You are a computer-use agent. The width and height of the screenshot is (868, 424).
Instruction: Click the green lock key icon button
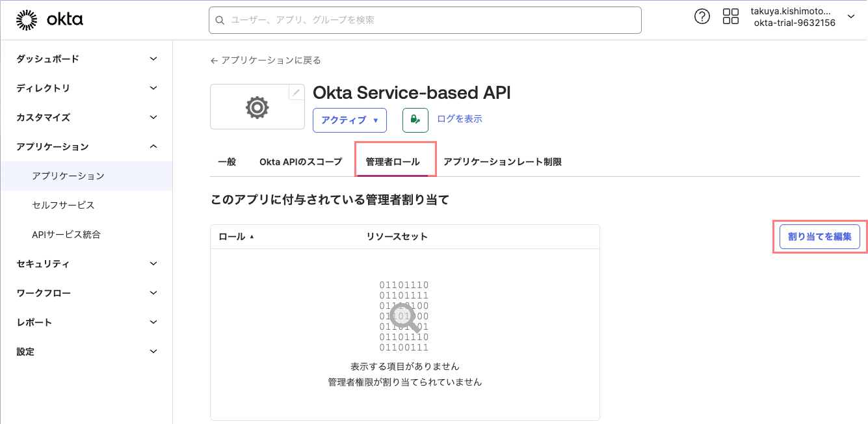pyautogui.click(x=415, y=120)
